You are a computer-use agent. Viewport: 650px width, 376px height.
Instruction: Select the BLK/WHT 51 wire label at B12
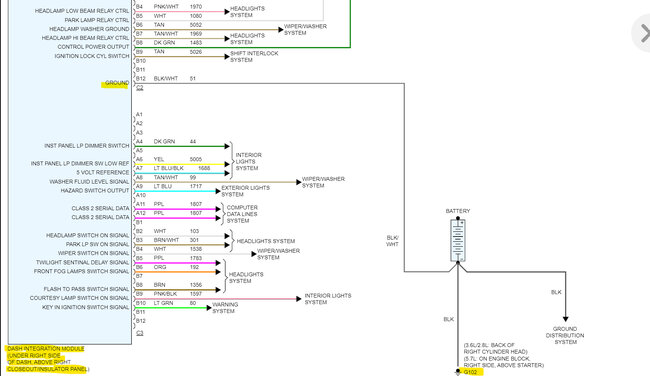(x=175, y=78)
